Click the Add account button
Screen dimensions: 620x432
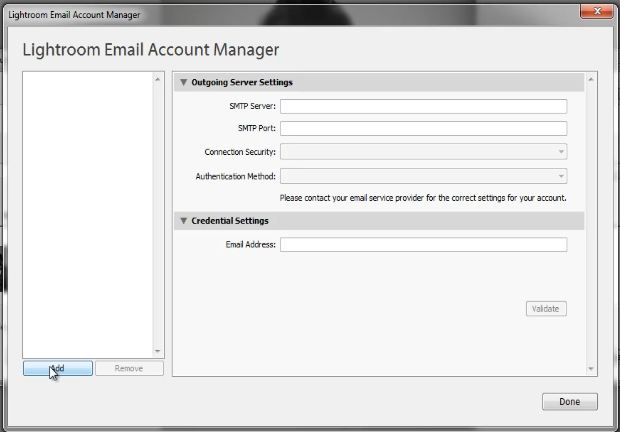pos(58,368)
